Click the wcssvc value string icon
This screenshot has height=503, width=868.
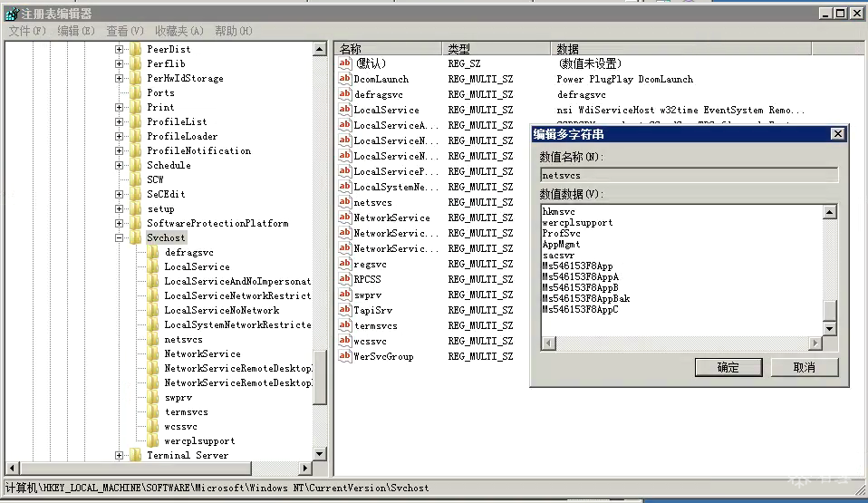coord(345,341)
